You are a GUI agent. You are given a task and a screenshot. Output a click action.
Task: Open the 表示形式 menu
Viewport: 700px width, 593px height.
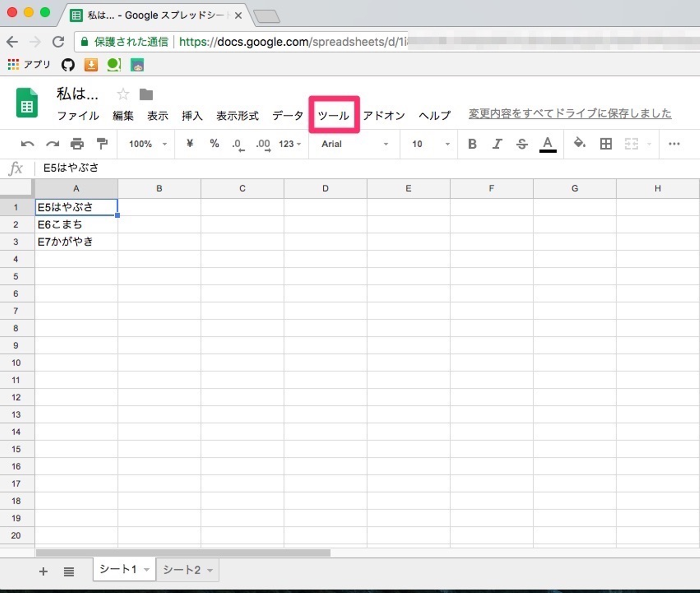point(237,116)
